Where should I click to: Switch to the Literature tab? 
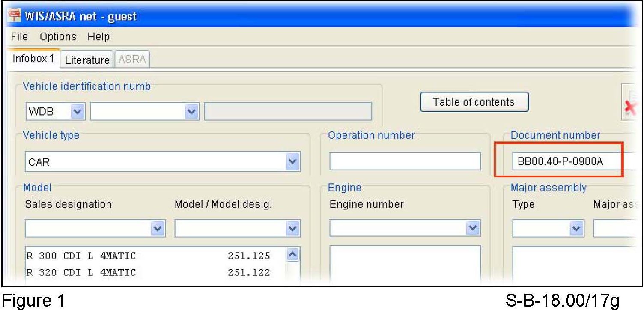[87, 60]
